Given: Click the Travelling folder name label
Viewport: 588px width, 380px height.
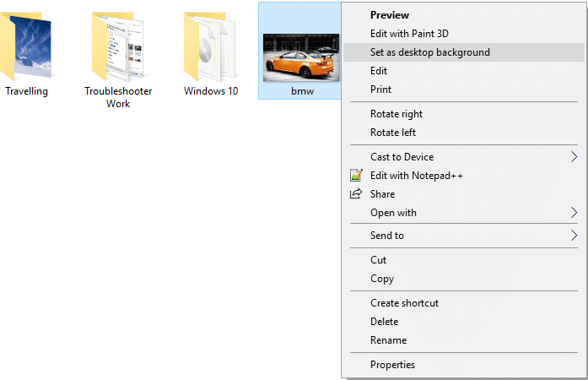Looking at the screenshot, I should [26, 91].
